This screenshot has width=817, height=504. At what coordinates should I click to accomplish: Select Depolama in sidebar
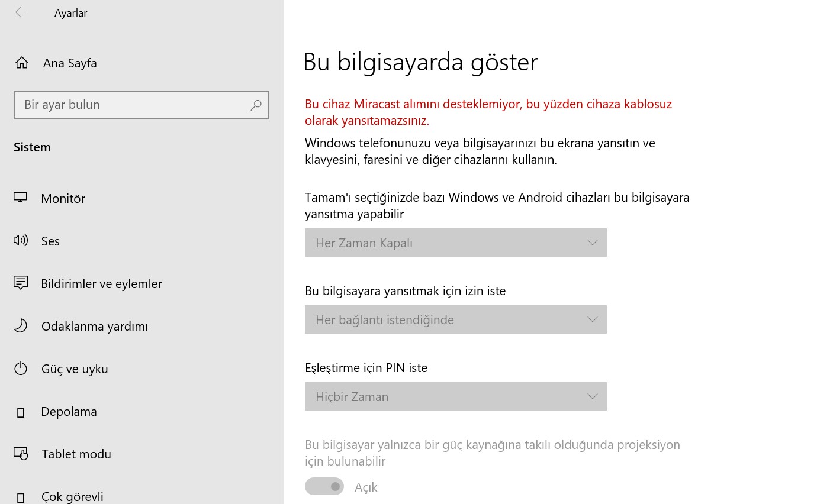[141, 411]
